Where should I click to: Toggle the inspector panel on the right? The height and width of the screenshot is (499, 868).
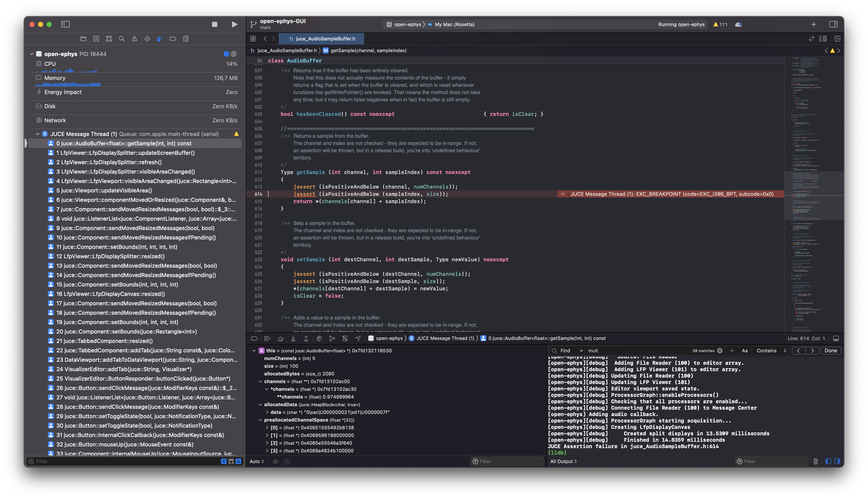click(833, 24)
